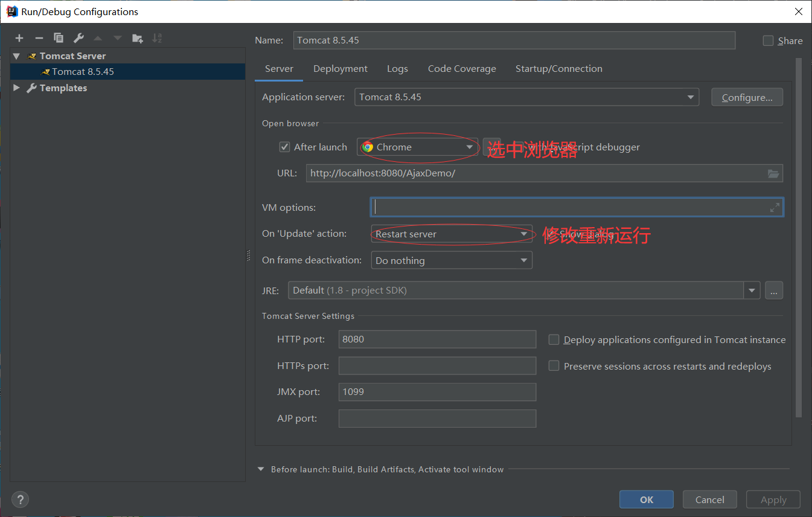This screenshot has width=812, height=517.
Task: Switch to the Deployment tab
Action: pyautogui.click(x=340, y=69)
